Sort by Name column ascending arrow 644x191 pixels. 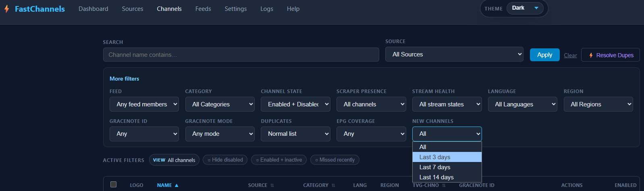[x=177, y=185]
